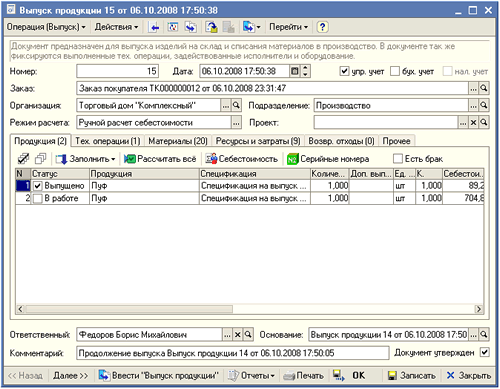Screen dimensions: 500x389
Task: Click the Комментарий input field
Action: point(233,353)
